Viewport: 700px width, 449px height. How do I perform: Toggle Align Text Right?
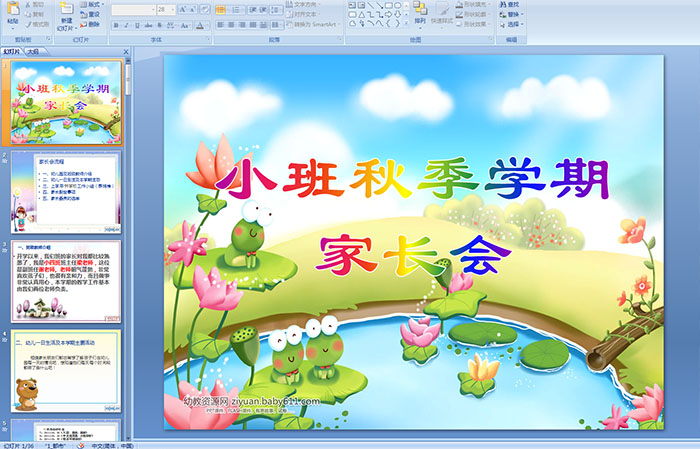[x=242, y=25]
